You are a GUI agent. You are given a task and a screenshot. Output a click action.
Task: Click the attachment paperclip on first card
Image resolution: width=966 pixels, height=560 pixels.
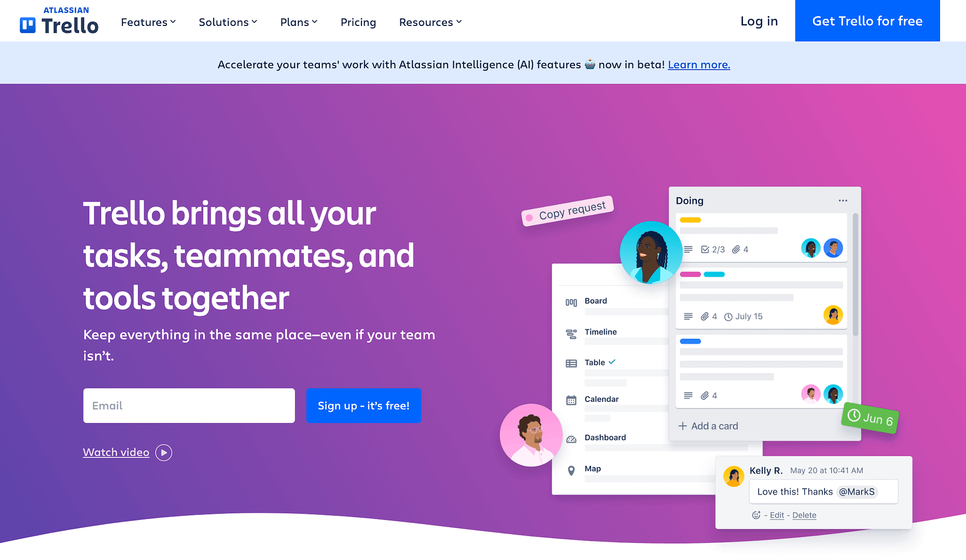point(735,249)
